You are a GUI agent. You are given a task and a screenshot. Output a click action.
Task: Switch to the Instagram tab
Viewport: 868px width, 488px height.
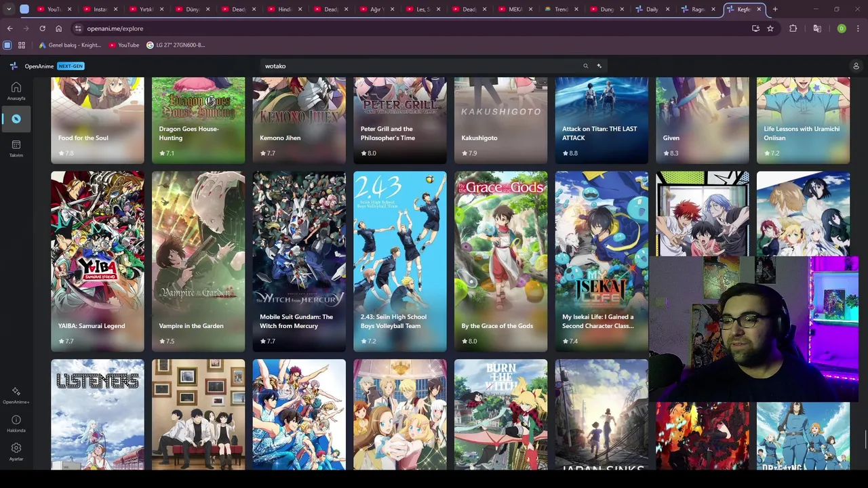tap(99, 9)
